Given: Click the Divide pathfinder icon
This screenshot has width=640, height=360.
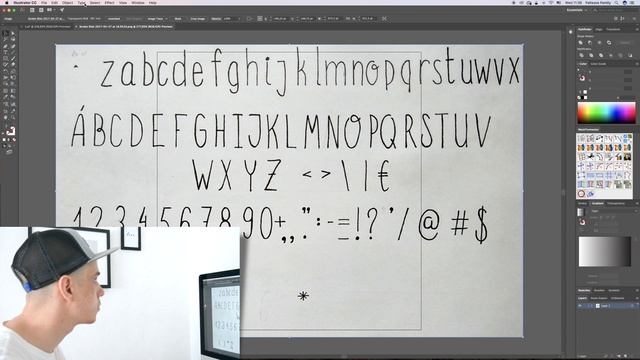Looking at the screenshot, I should pyautogui.click(x=581, y=55).
